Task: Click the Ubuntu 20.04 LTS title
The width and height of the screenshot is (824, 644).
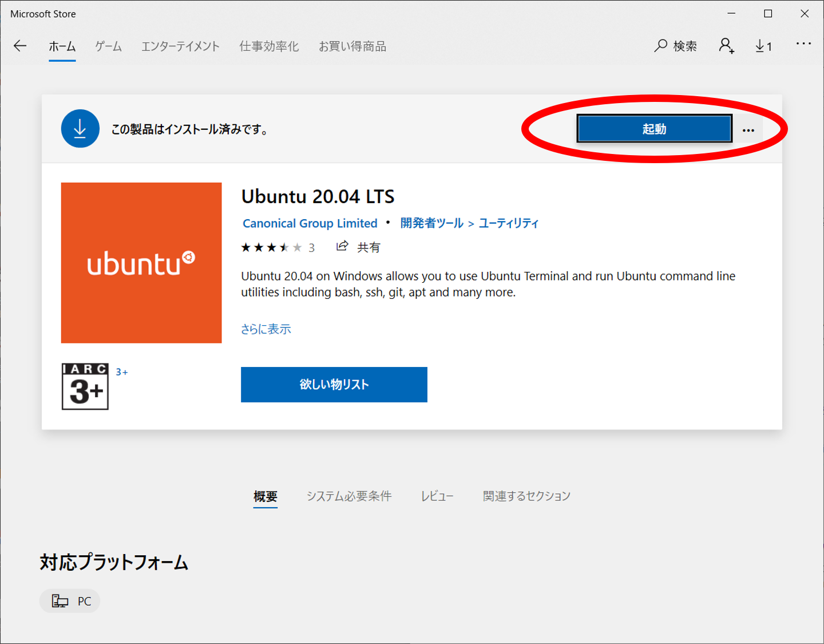Action: pyautogui.click(x=318, y=197)
